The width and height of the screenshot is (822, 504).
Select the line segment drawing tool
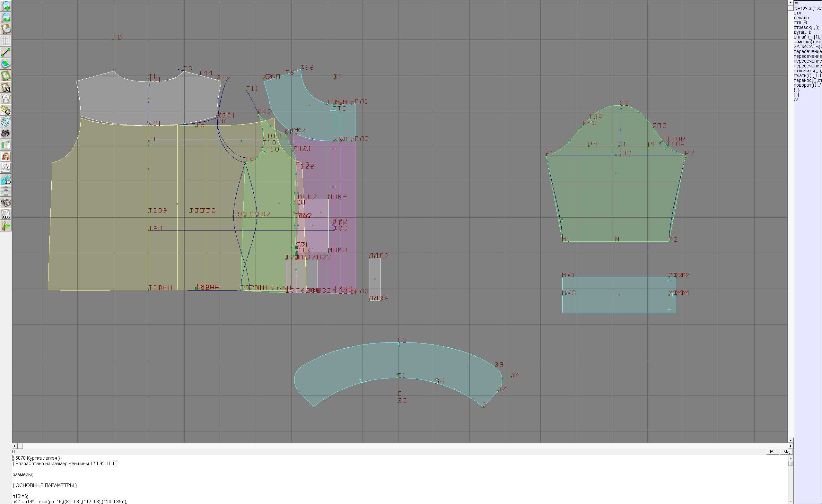6,52
